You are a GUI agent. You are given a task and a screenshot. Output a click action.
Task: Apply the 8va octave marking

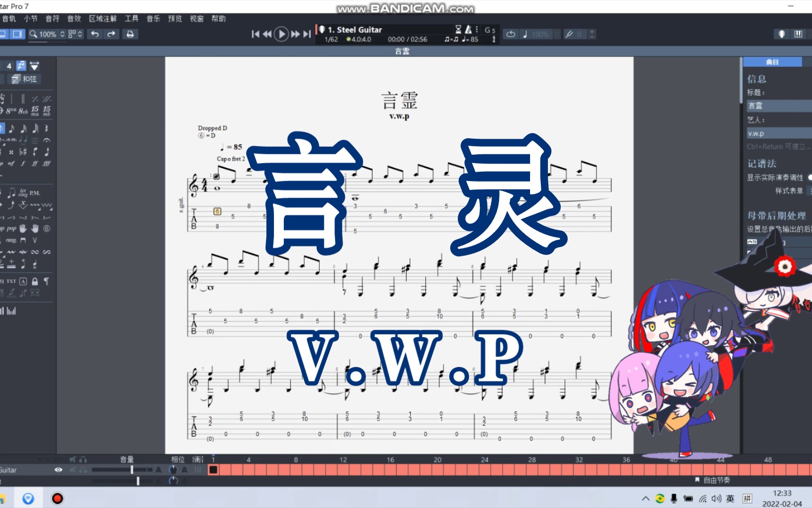[10, 111]
